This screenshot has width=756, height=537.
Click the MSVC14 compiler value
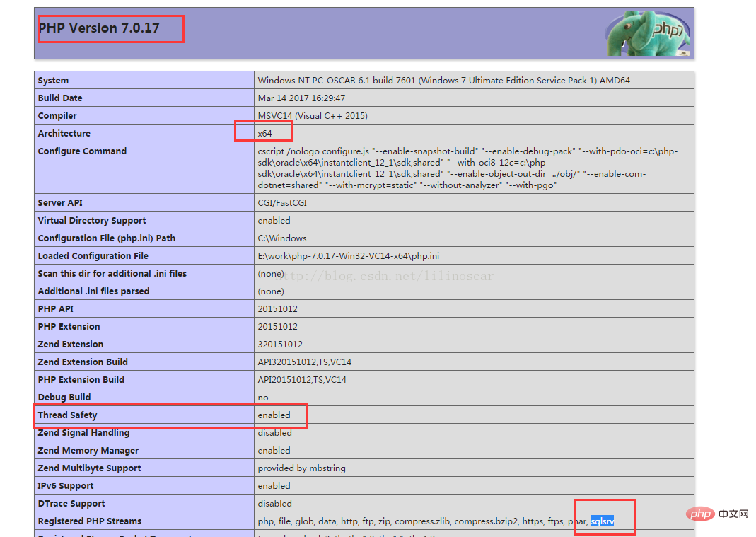click(x=313, y=116)
